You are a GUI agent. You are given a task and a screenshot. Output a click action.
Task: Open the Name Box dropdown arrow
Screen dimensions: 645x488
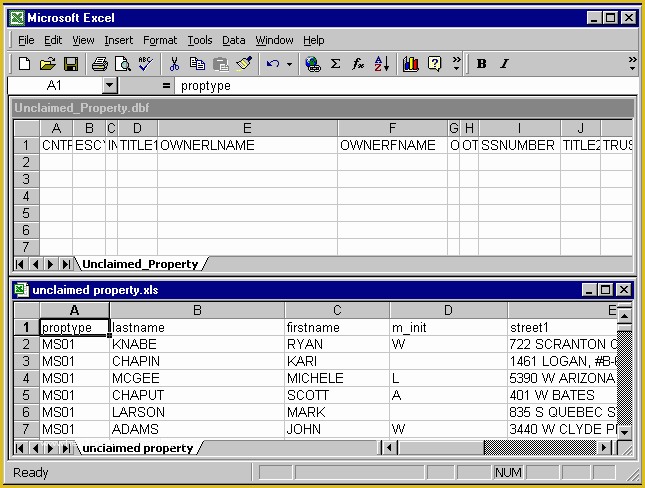pos(109,86)
